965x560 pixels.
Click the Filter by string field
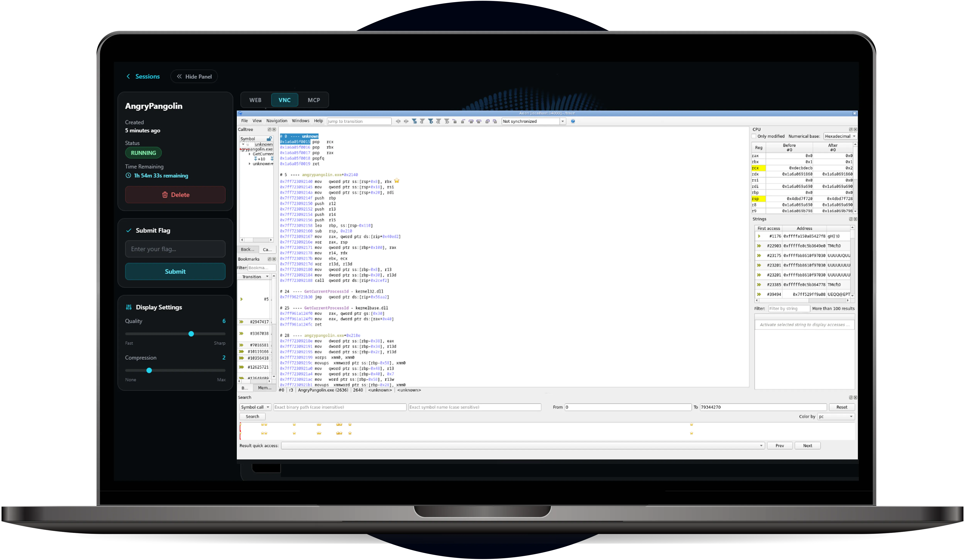(789, 309)
